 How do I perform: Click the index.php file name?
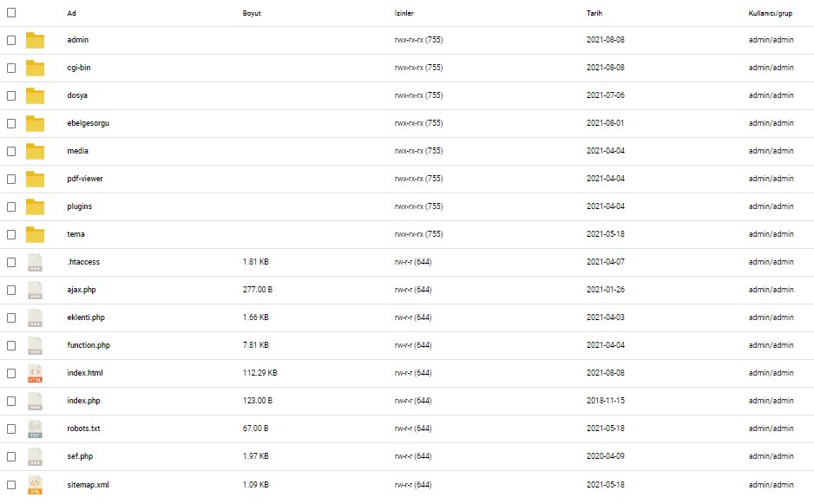click(83, 401)
